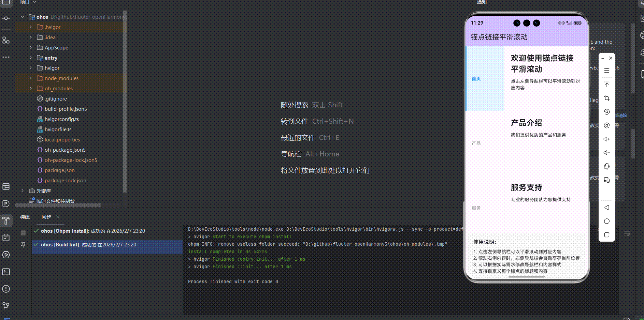The image size is (644, 320).
Task: Pin the build tab with pin icon
Action: (23, 245)
